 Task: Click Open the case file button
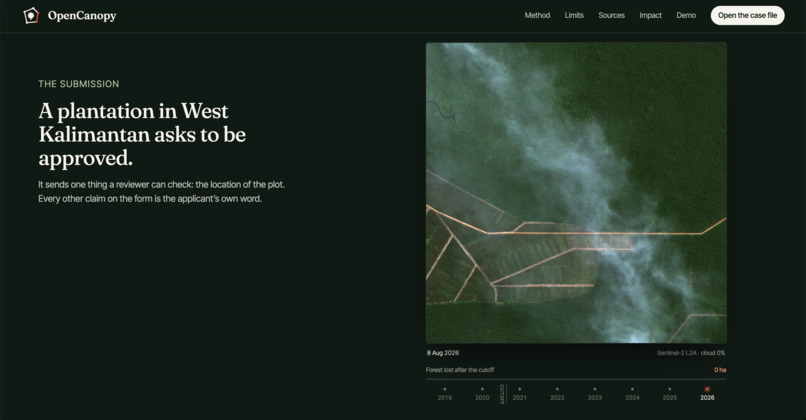747,15
